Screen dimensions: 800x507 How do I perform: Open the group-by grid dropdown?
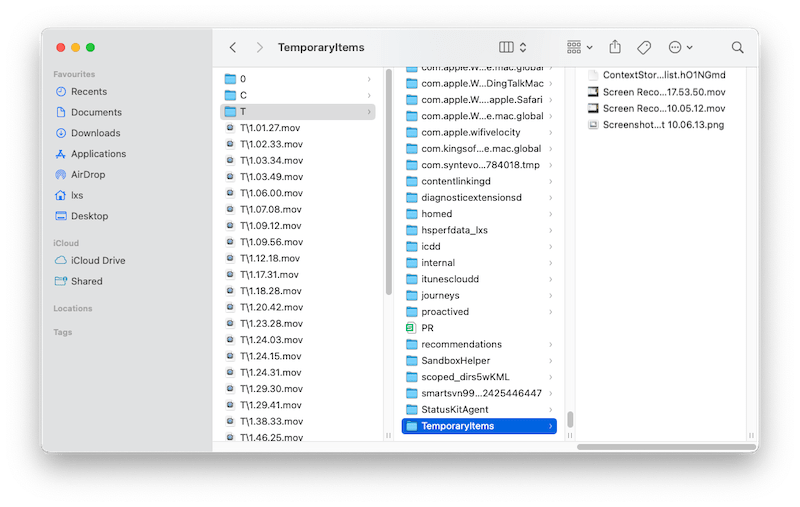click(579, 47)
